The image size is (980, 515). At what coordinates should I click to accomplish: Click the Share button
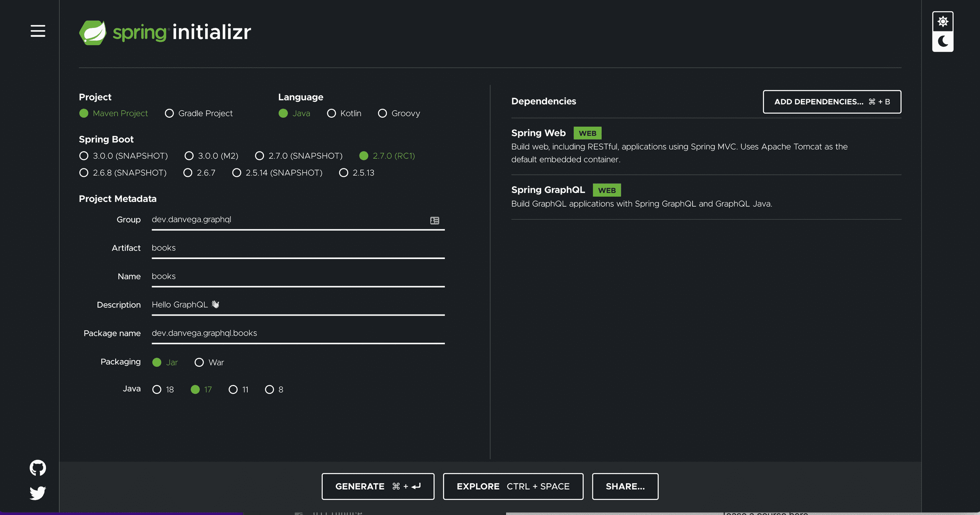tap(625, 486)
